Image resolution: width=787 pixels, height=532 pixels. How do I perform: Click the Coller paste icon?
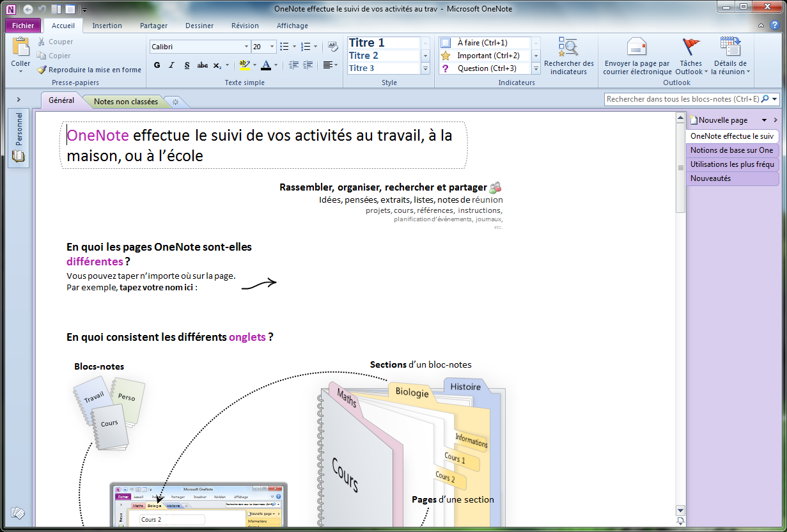[20, 50]
